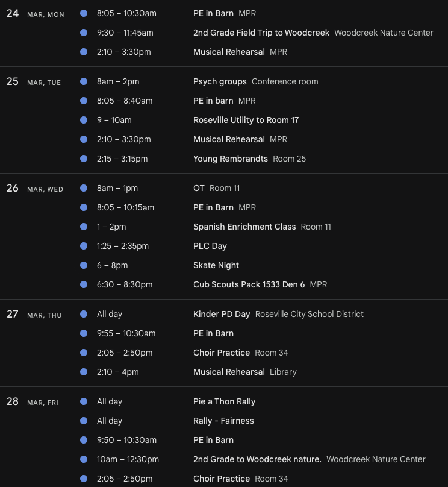The width and height of the screenshot is (448, 487).
Task: Click blue dot beside 9 – 10am
Action: [x=84, y=120]
